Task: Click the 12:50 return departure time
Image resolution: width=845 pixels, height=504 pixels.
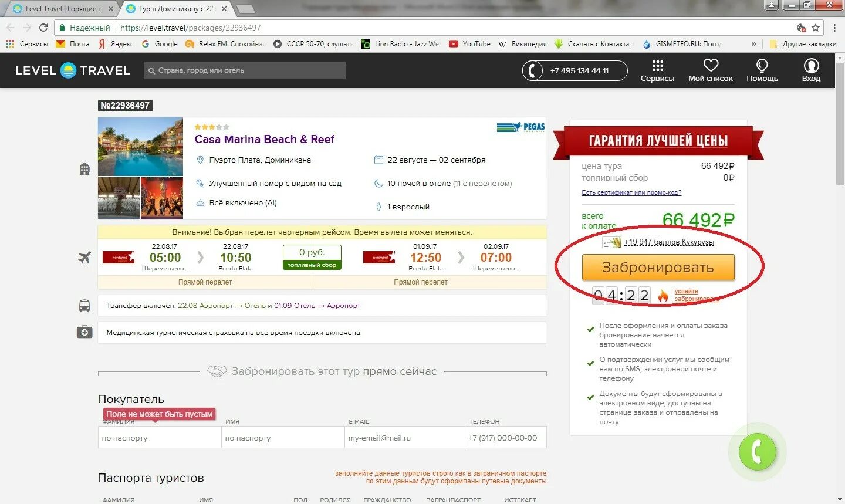Action: 425,258
